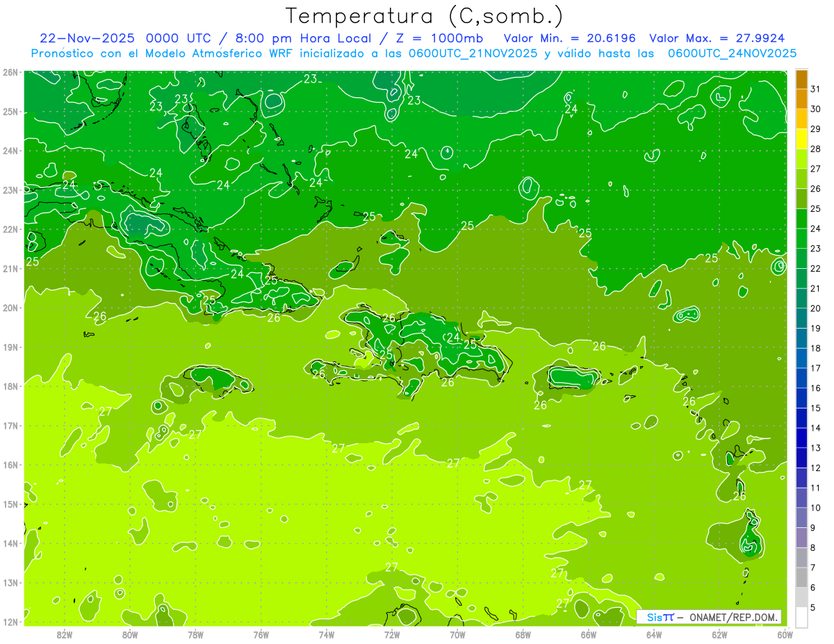This screenshot has width=834, height=644.
Task: Click the 20N latitude axis label
Action: pyautogui.click(x=10, y=308)
